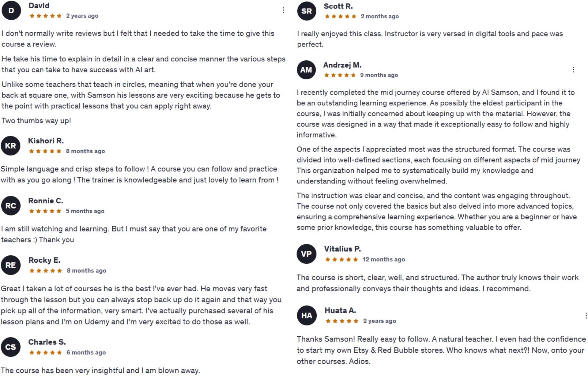Click the "HA" avatar for Huata A.
This screenshot has width=588, height=376.
[x=307, y=315]
